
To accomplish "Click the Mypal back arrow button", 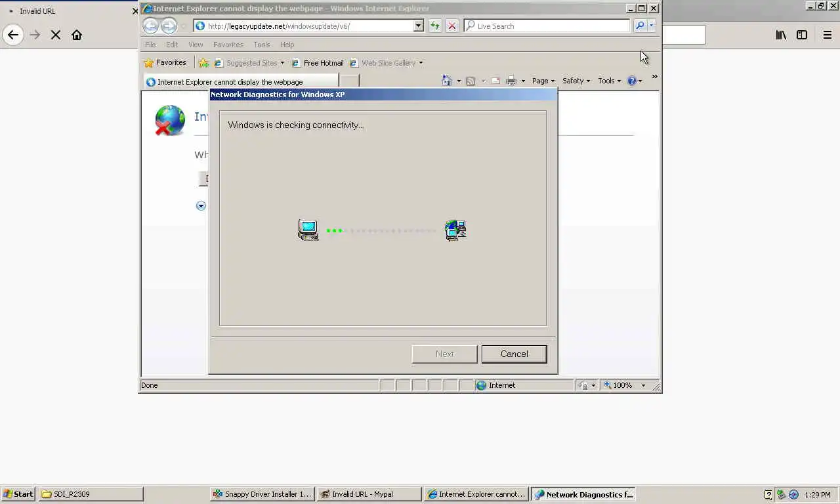I will coord(13,35).
